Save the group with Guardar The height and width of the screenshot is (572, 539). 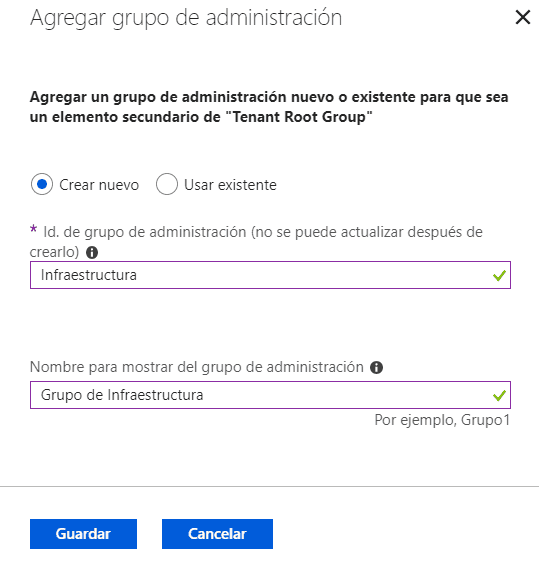83,534
